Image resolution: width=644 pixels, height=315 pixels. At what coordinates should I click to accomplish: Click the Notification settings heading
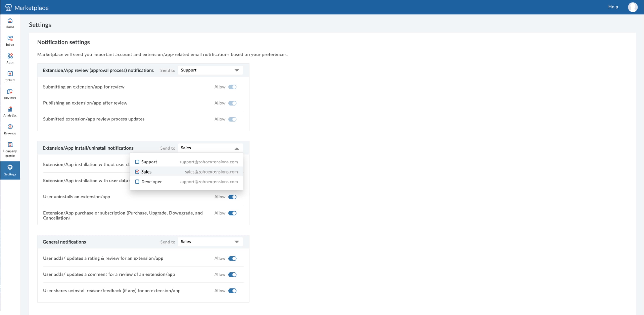64,42
